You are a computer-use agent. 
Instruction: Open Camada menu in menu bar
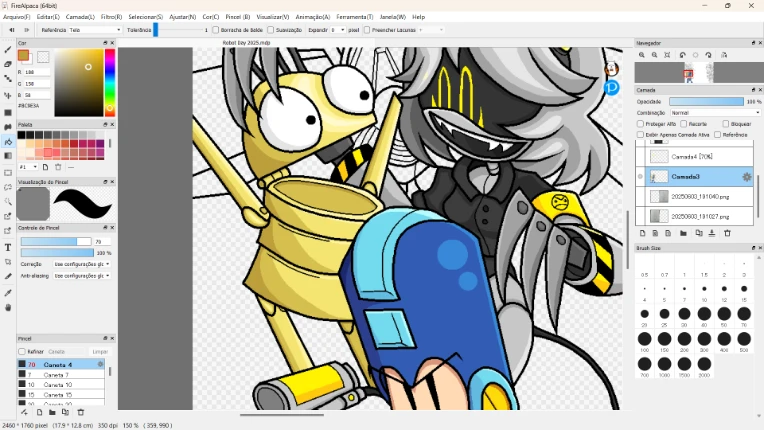click(x=80, y=17)
